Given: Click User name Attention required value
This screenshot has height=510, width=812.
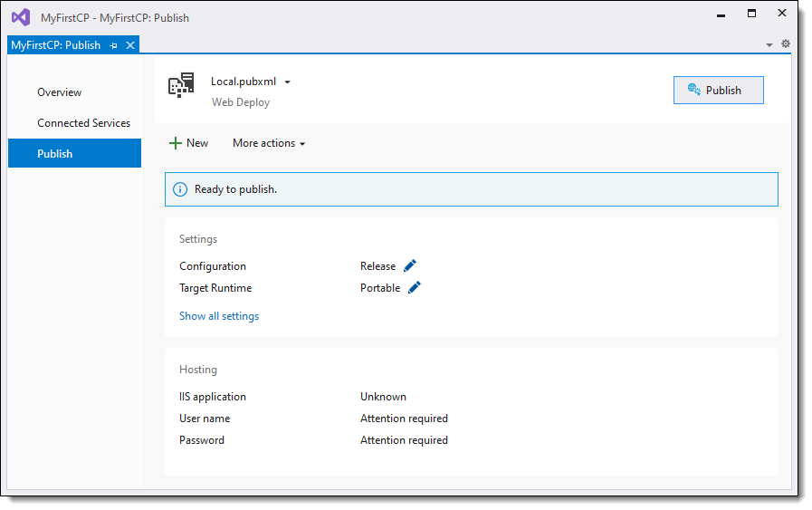Looking at the screenshot, I should click(x=404, y=419).
